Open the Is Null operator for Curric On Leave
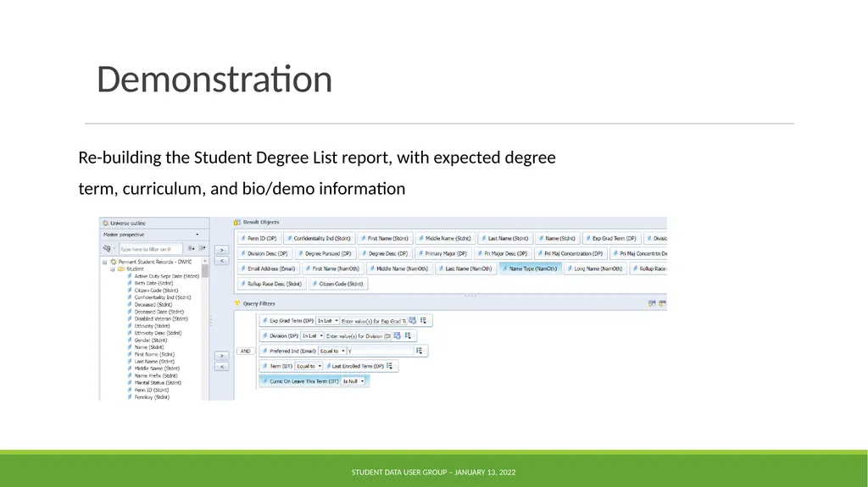 (353, 381)
